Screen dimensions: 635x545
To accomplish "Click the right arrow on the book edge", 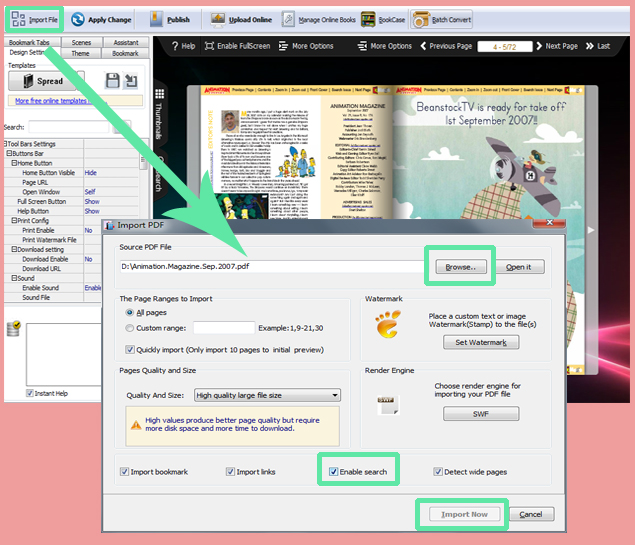I will 591,230.
